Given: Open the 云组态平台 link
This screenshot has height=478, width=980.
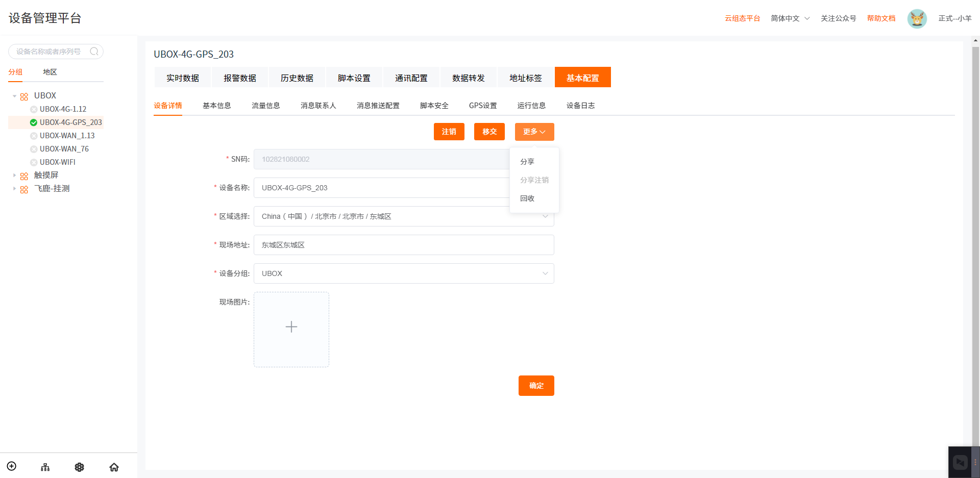Looking at the screenshot, I should point(743,18).
